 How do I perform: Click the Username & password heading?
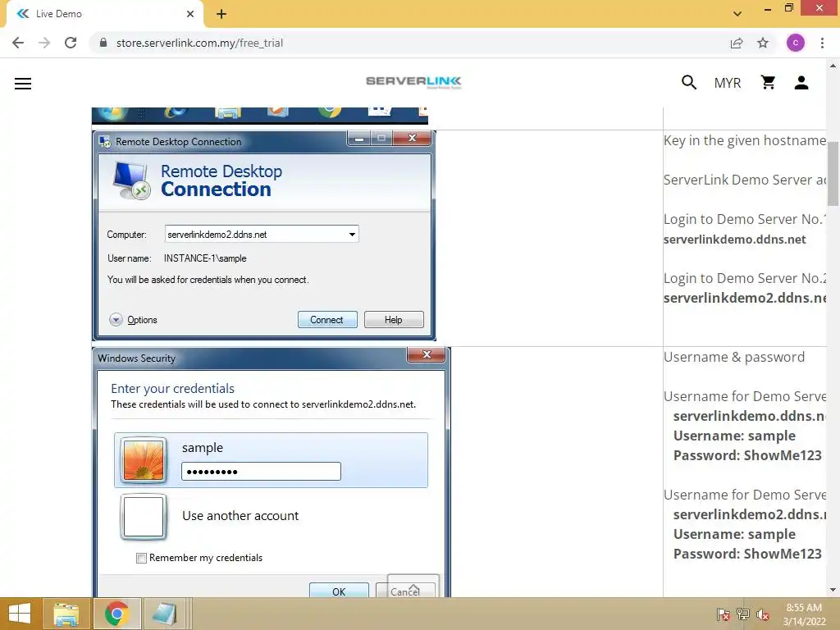pyautogui.click(x=734, y=358)
